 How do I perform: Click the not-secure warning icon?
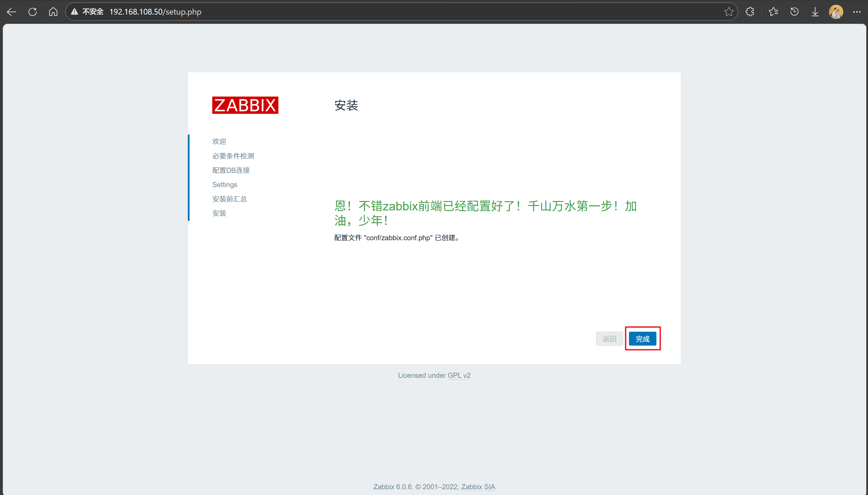coord(75,12)
